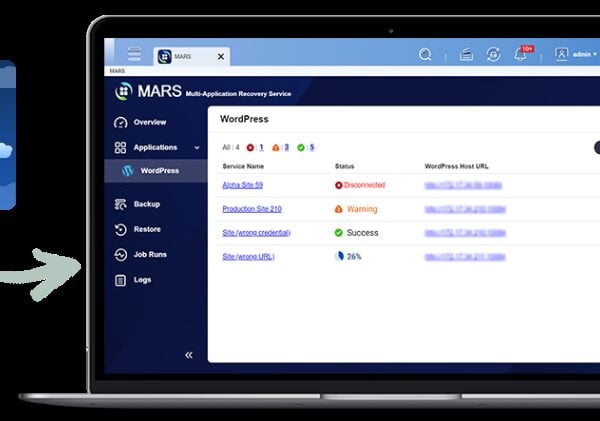Viewport: 600px width, 421px height.
Task: Open Site (wrong credential) service link
Action: tap(256, 233)
